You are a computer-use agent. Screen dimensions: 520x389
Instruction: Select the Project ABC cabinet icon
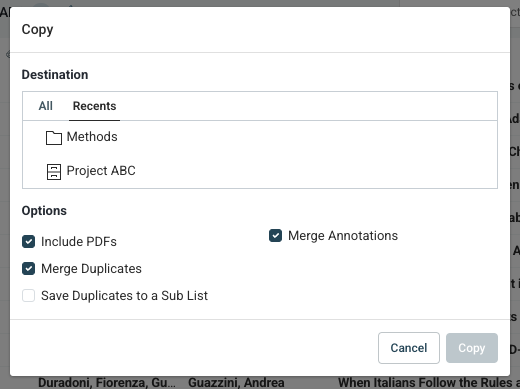[x=54, y=172]
